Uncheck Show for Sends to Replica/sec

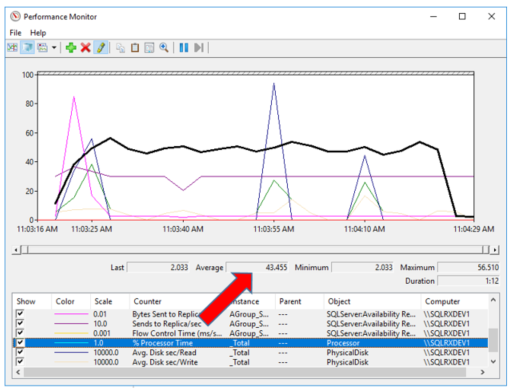pos(20,323)
